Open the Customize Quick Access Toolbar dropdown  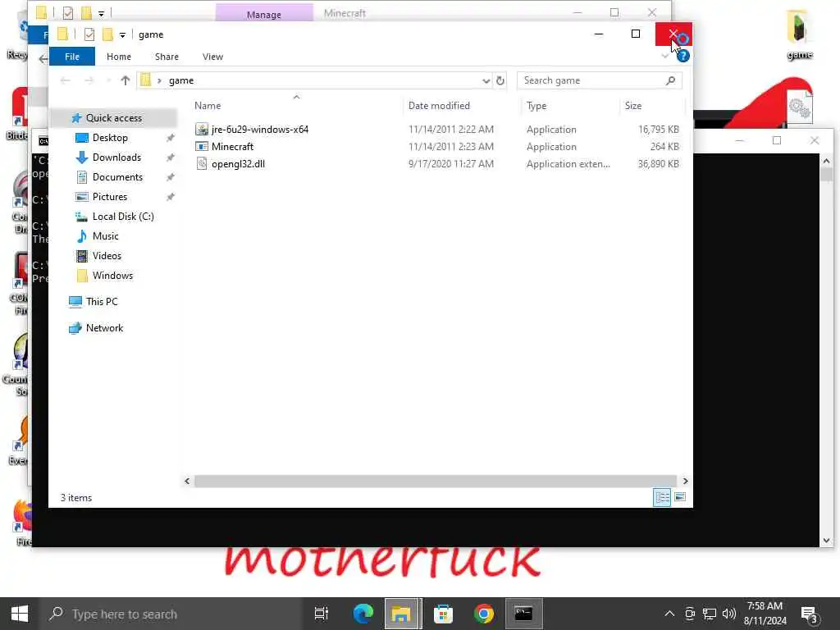(123, 35)
